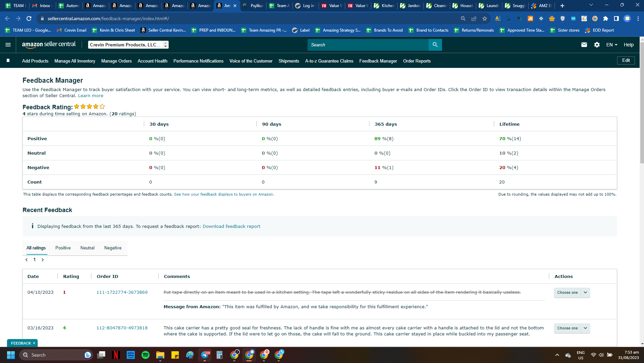Open the Chrome profile avatar
This screenshot has width=644, height=363.
point(627,18)
